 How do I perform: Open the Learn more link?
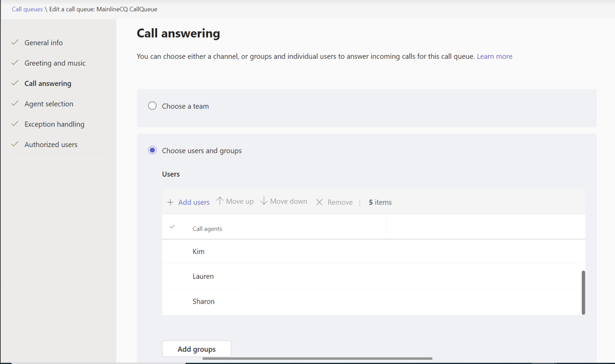[x=494, y=56]
